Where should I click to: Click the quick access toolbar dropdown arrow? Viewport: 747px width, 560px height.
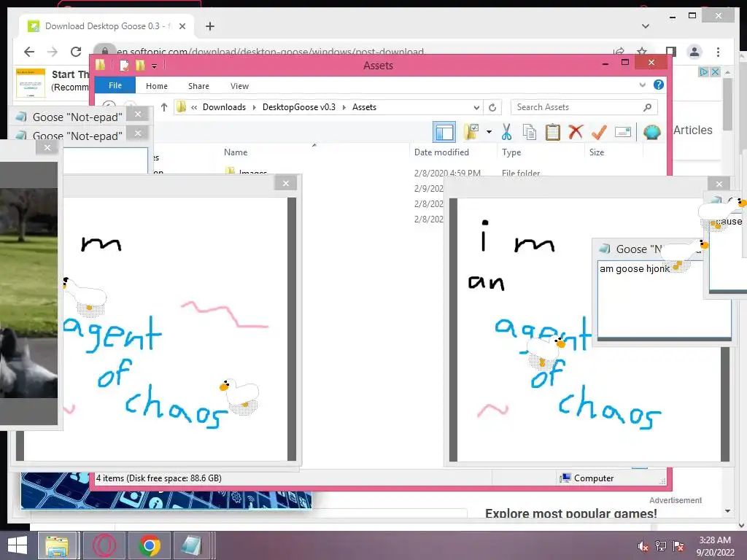pyautogui.click(x=155, y=66)
